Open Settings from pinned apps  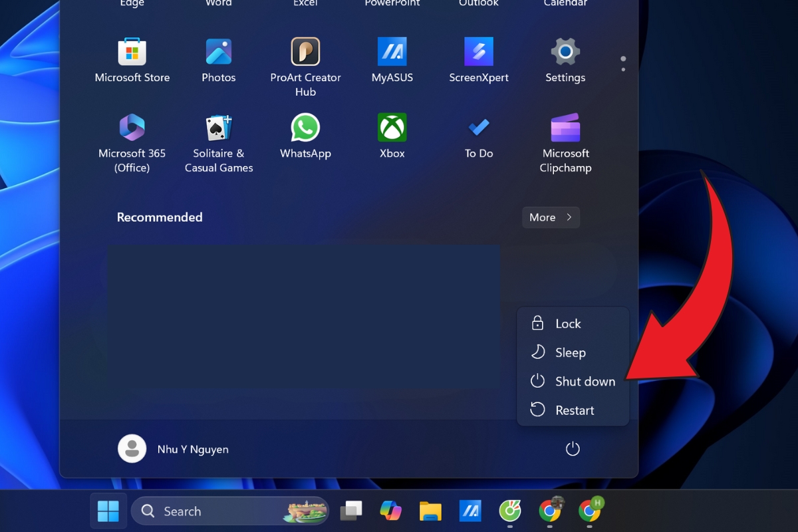[x=565, y=61]
